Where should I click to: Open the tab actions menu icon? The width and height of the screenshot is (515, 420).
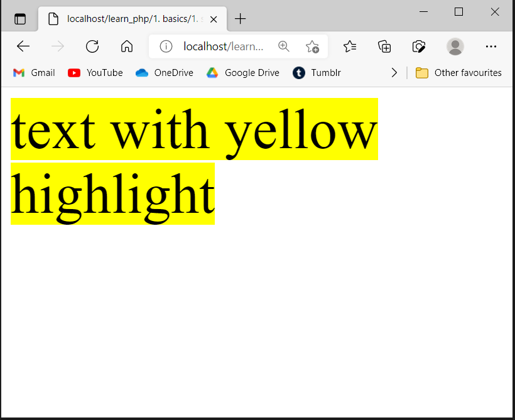(20, 19)
